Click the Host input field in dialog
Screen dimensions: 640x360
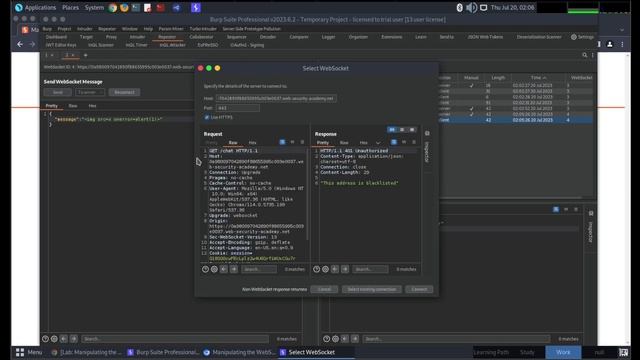pyautogui.click(x=276, y=98)
